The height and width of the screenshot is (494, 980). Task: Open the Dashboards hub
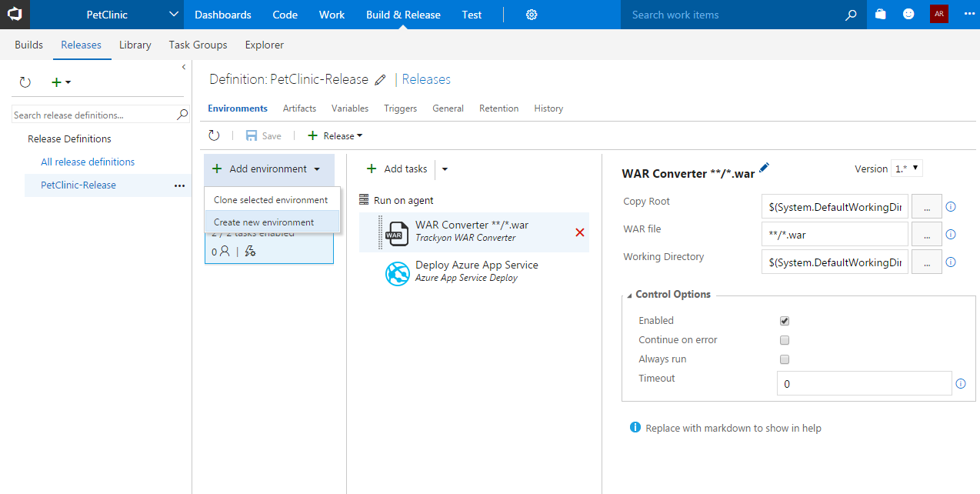[223, 15]
